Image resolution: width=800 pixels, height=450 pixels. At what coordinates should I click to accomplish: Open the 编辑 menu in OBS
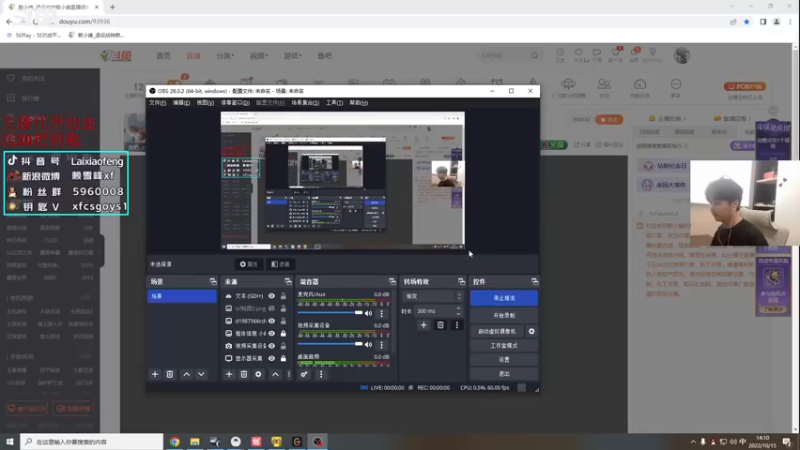181,103
